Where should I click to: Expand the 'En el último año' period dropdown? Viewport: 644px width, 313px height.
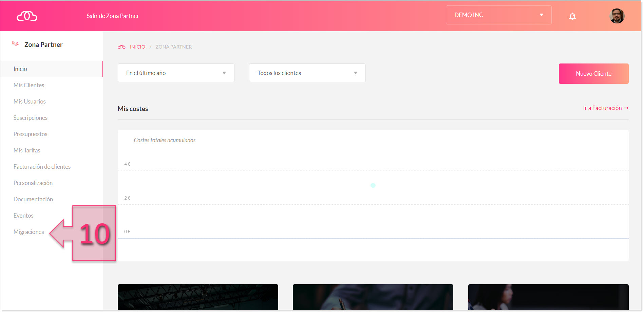[176, 73]
